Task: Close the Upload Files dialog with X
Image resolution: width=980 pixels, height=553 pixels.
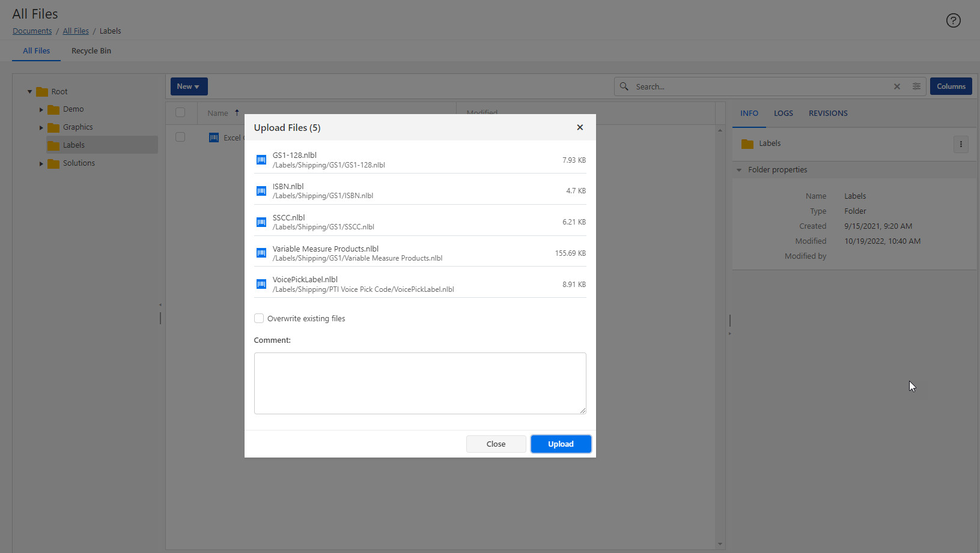Action: point(580,127)
